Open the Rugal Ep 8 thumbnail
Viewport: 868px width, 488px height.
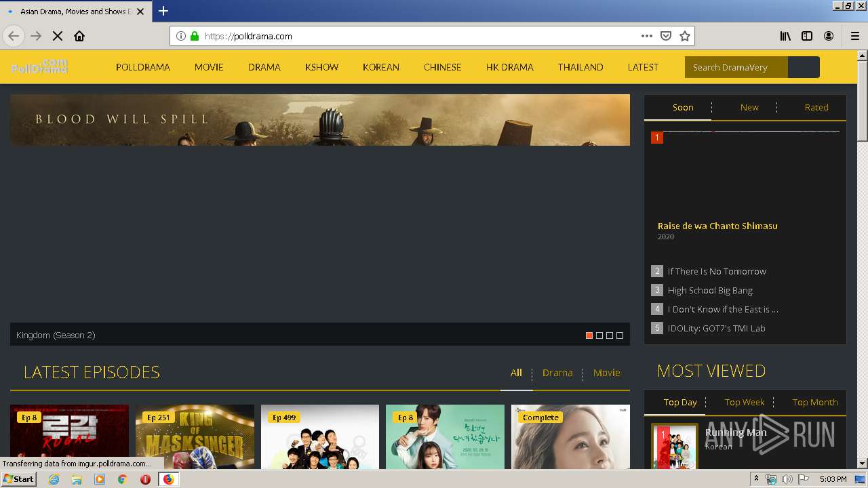(69, 436)
